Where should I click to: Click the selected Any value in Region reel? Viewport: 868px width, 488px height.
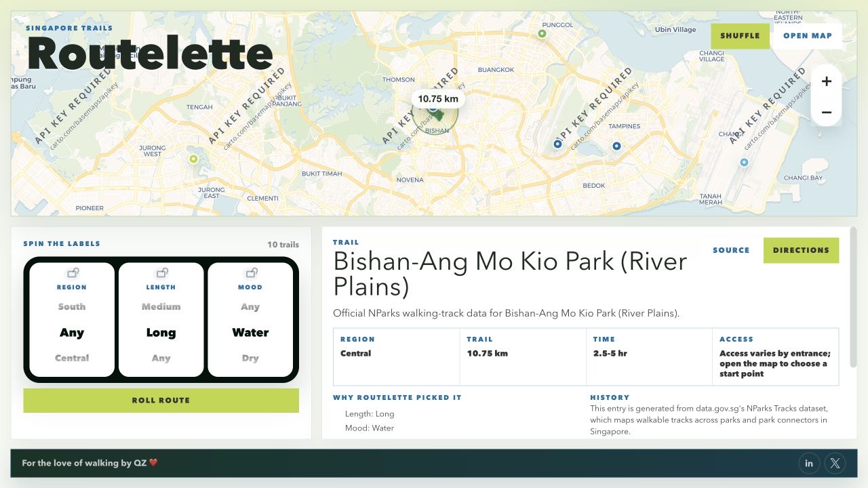coord(72,332)
